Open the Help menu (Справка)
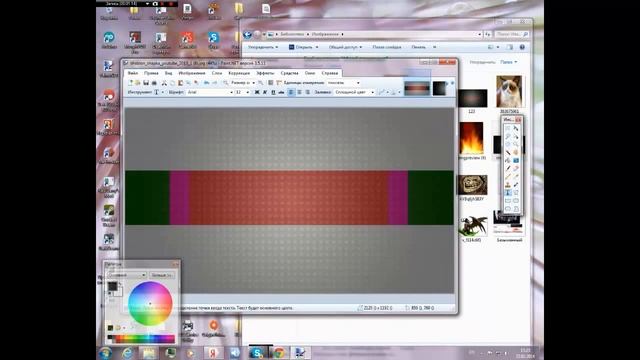Screen dimensions: 640x360 point(330,73)
